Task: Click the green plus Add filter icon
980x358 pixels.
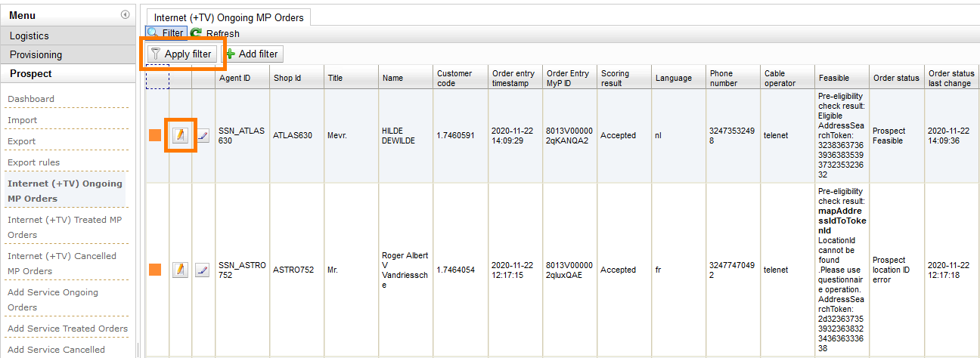Action: 231,54
